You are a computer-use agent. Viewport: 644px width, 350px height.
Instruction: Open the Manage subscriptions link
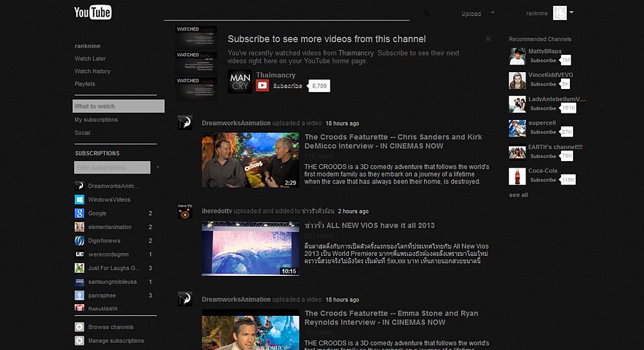click(x=116, y=340)
